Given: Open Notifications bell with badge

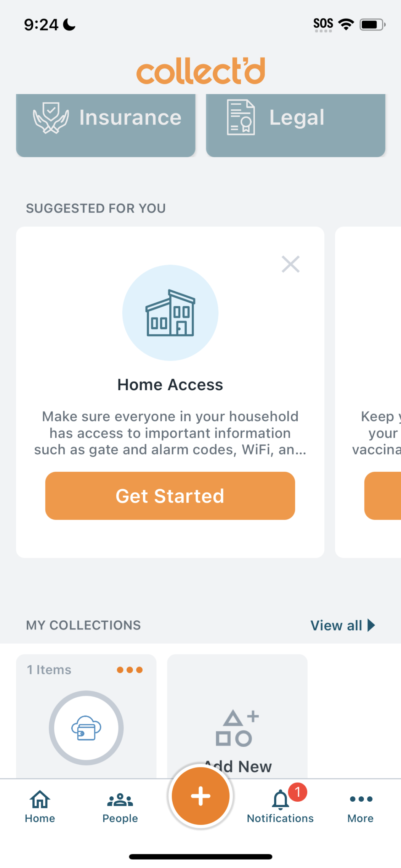Looking at the screenshot, I should coord(281,800).
